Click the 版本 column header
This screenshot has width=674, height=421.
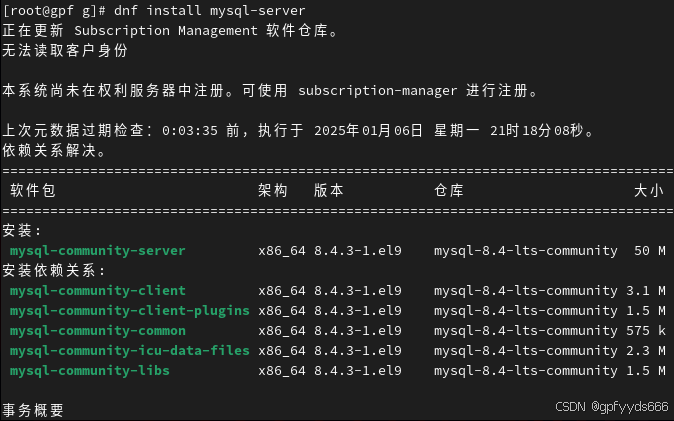coord(329,191)
